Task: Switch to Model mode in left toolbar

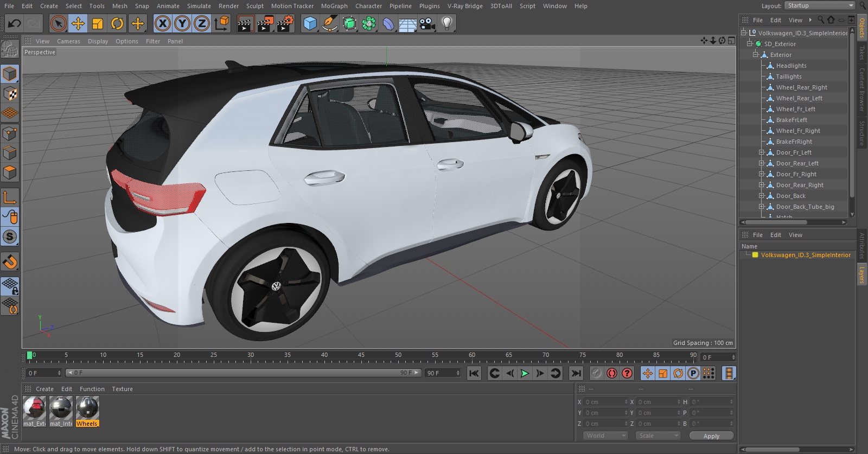Action: pyautogui.click(x=10, y=74)
